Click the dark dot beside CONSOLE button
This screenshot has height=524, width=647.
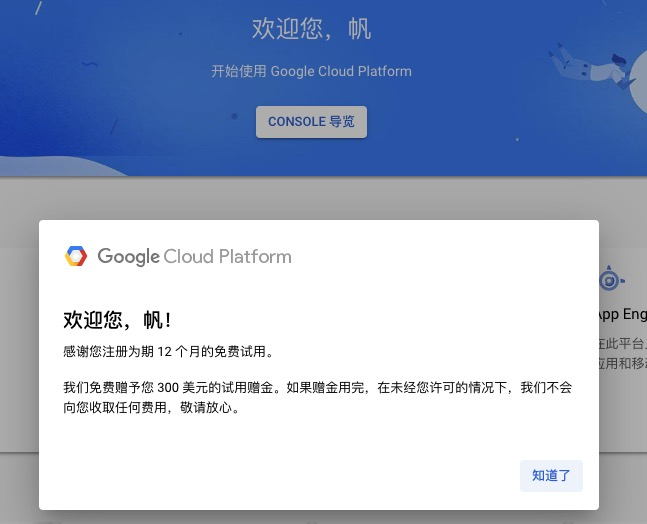tap(234, 116)
